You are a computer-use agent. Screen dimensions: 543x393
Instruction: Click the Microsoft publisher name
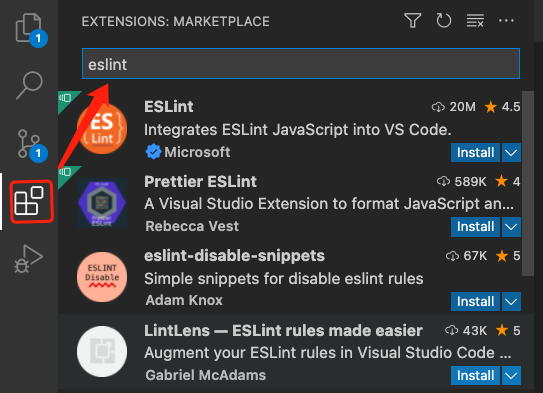coord(197,152)
